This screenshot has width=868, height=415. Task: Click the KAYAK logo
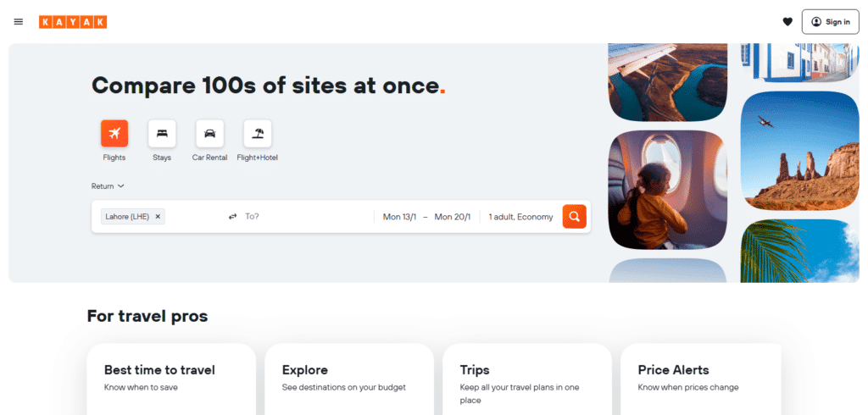tap(73, 22)
